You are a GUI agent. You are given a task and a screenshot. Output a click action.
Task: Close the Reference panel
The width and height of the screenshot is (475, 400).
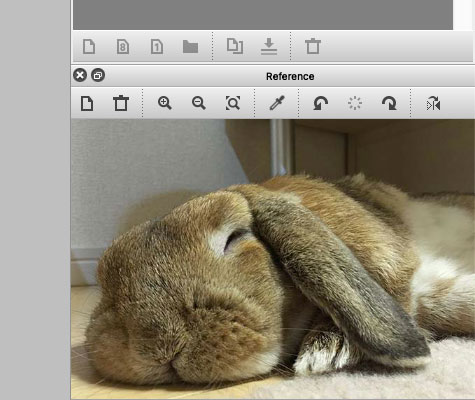(80, 75)
